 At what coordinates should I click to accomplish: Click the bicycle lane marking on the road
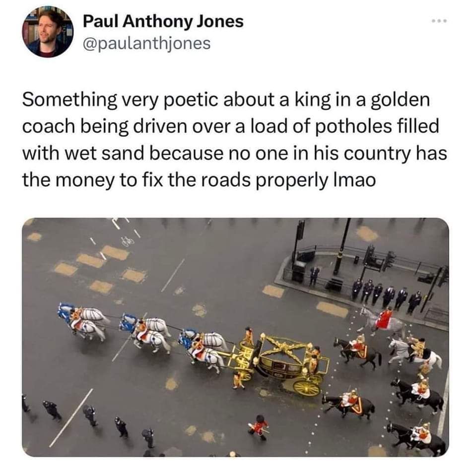tap(128, 242)
